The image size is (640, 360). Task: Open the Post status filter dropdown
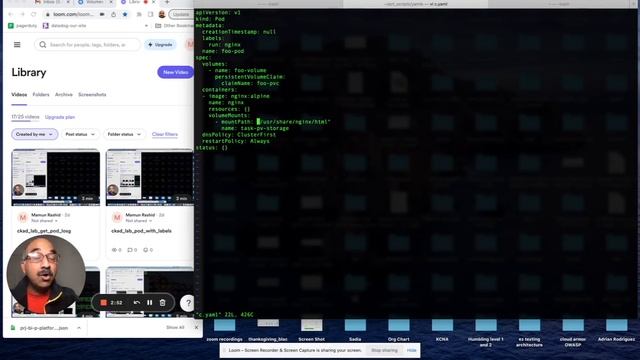point(80,134)
